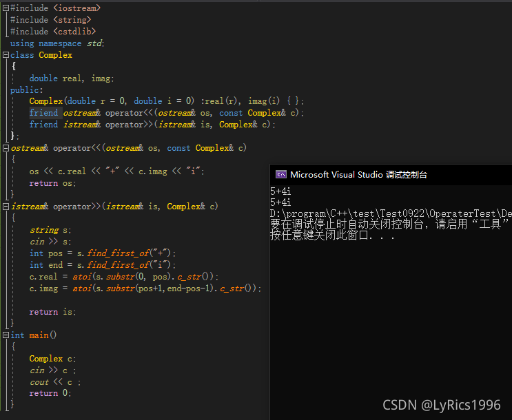Click 'double real, imag;' declaration
This screenshot has width=512, height=420.
coord(72,78)
